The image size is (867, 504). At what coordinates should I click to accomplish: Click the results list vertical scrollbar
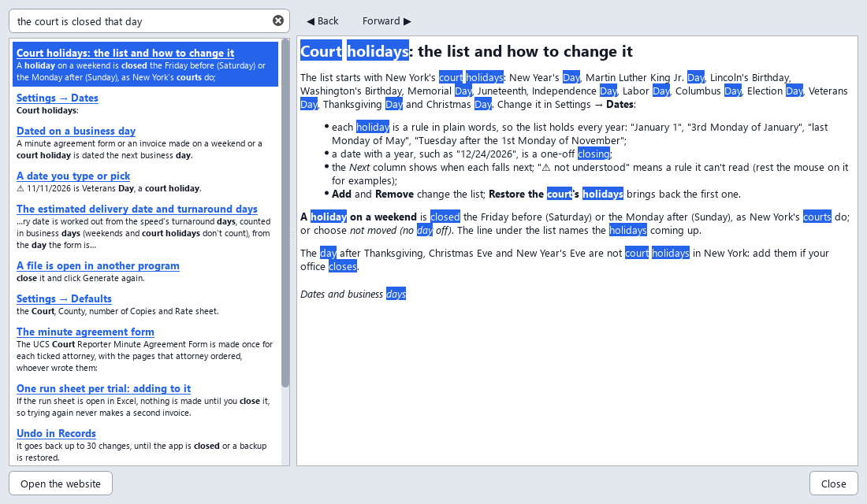click(x=285, y=213)
